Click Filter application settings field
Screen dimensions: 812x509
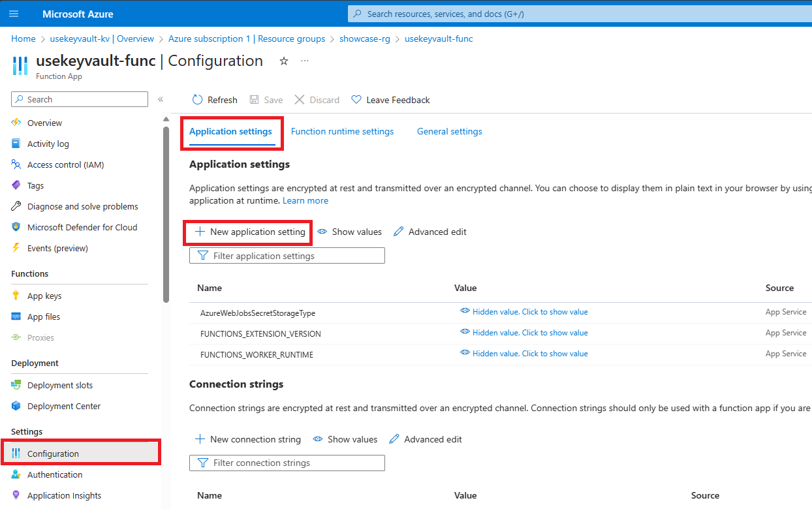(x=287, y=256)
